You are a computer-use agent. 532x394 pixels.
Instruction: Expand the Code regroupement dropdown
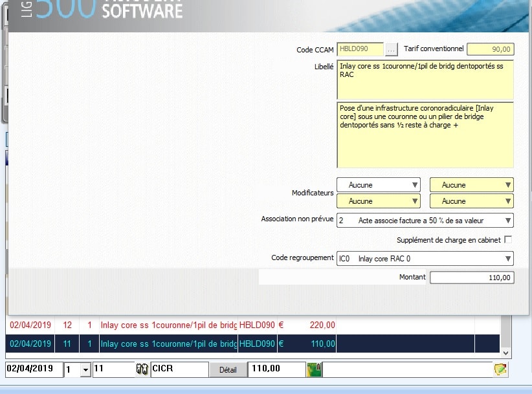click(425, 259)
